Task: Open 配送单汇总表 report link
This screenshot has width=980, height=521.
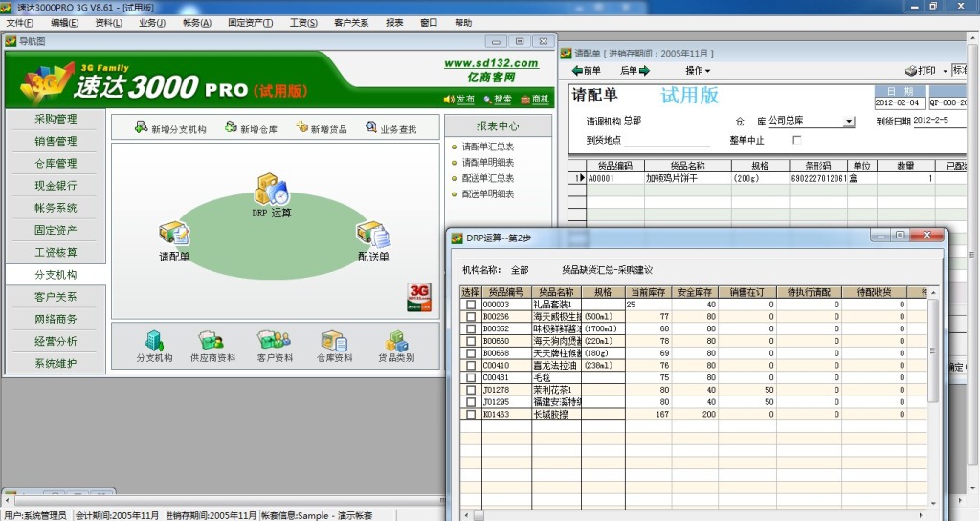Action: [487, 178]
